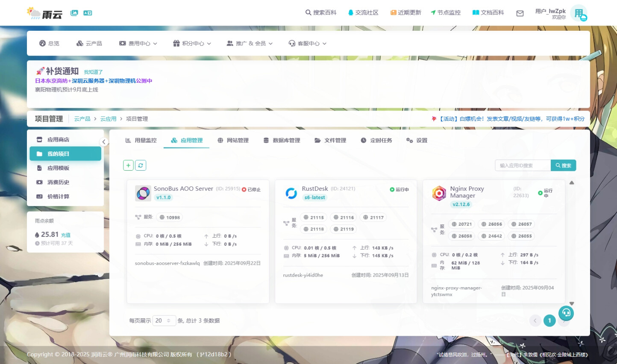
Task: Click the Nginx Proxy Manager app icon
Action: pyautogui.click(x=439, y=193)
